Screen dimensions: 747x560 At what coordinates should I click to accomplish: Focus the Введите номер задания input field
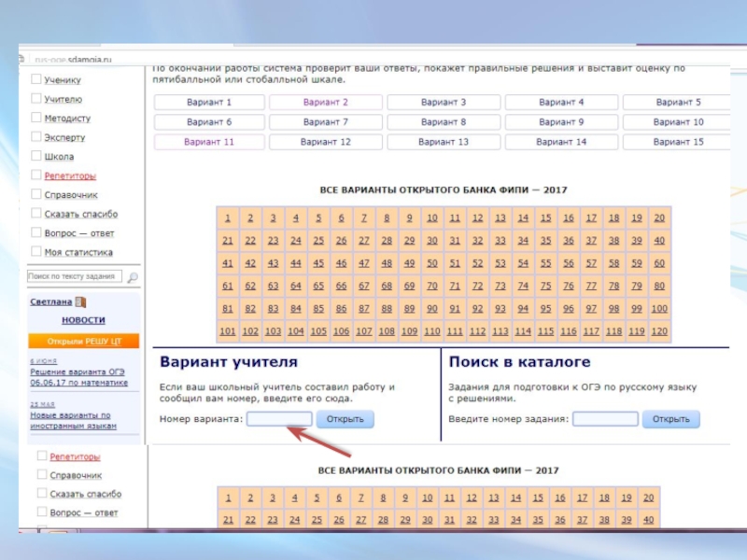click(x=605, y=419)
